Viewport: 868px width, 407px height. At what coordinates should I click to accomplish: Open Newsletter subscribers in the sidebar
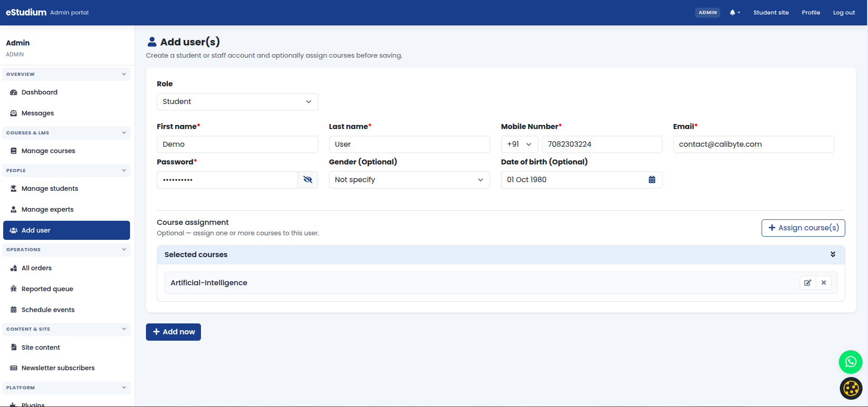(x=66, y=368)
